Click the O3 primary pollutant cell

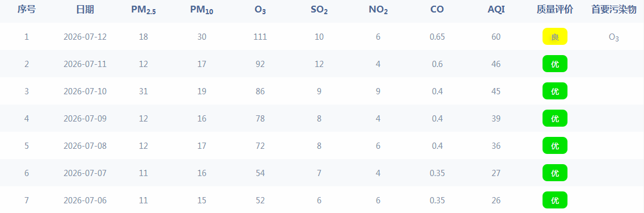click(613, 37)
